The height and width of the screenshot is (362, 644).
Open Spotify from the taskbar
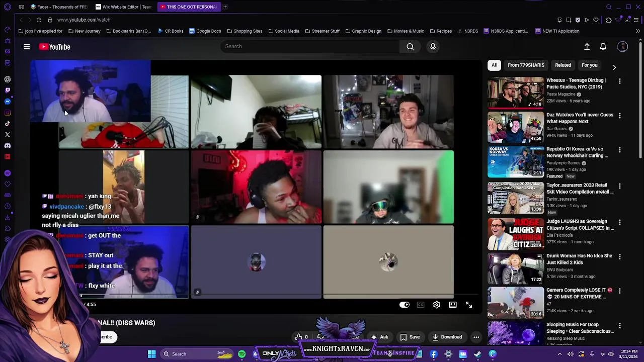[242, 354]
